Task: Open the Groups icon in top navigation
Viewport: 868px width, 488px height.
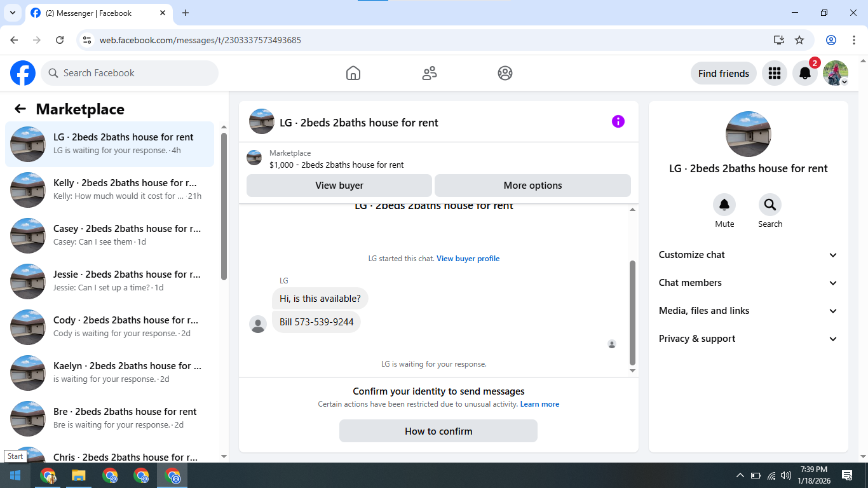Action: coord(505,73)
